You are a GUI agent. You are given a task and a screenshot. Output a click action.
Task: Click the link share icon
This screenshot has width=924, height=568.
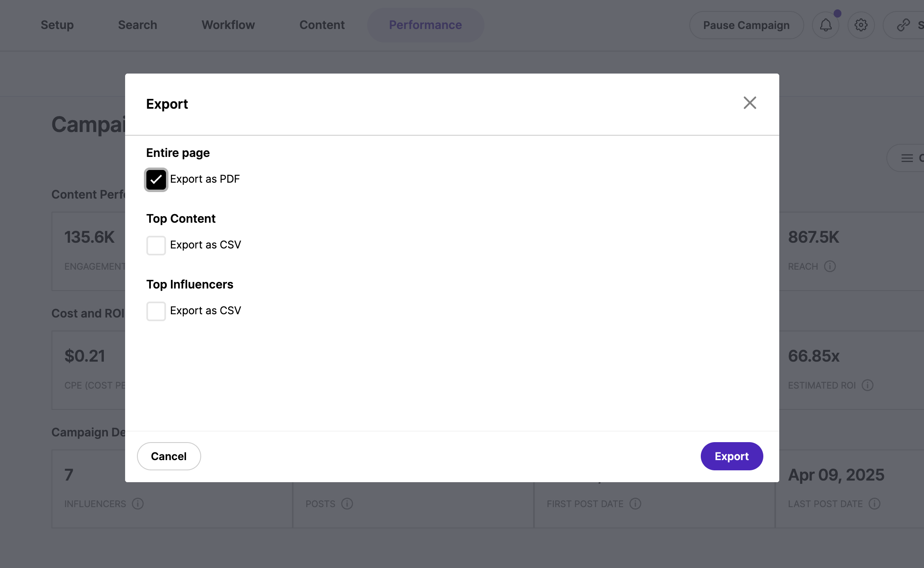(x=903, y=25)
